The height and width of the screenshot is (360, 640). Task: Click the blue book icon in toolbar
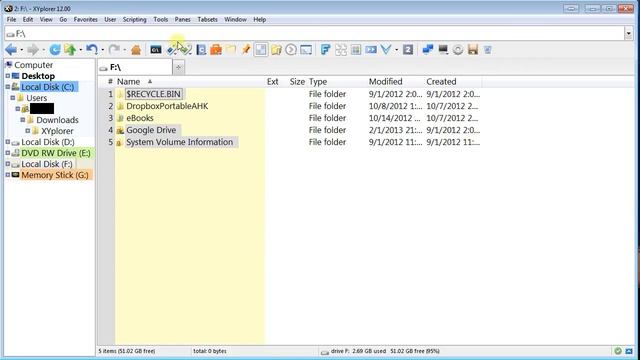point(201,50)
